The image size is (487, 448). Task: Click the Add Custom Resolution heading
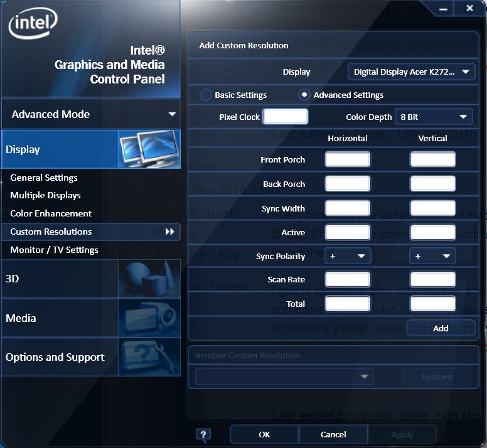[243, 46]
